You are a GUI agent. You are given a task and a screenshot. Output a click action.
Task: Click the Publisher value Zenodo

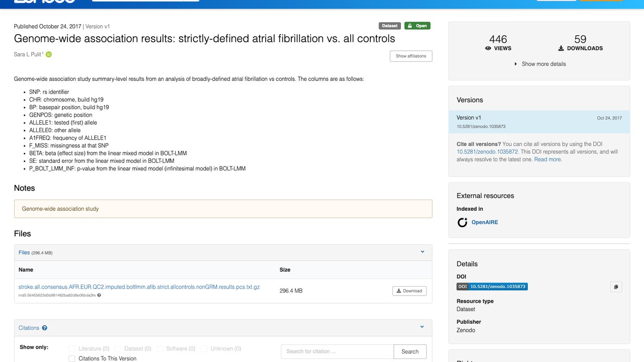coord(466,330)
